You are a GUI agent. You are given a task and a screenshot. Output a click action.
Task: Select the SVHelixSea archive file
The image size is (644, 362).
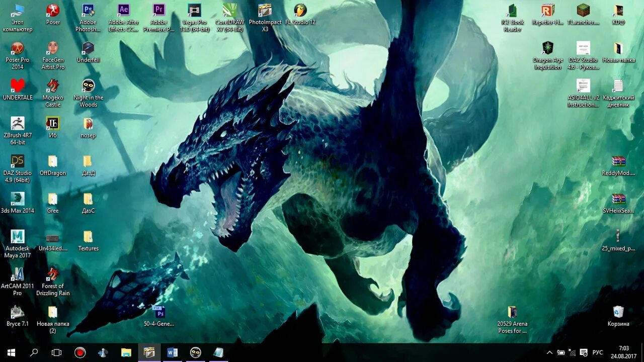pyautogui.click(x=618, y=203)
